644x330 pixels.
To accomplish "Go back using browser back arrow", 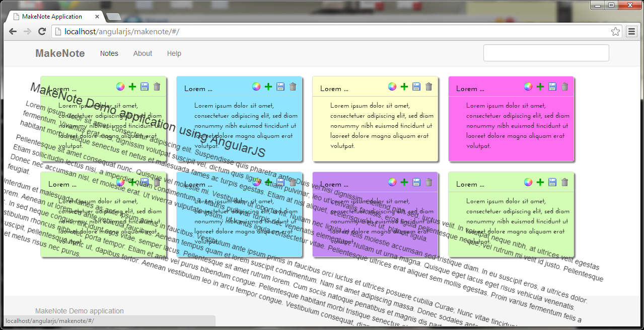I will tap(13, 32).
